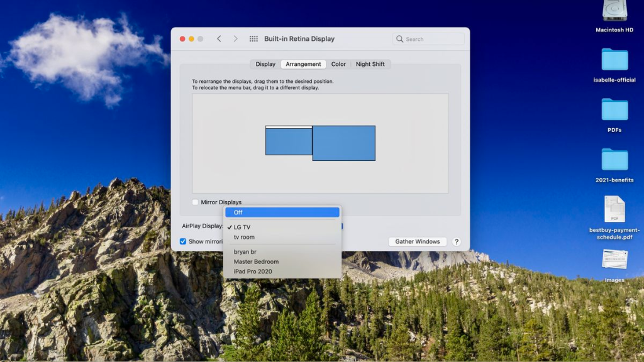The height and width of the screenshot is (362, 644).
Task: Click the red close window button
Action: pyautogui.click(x=182, y=39)
